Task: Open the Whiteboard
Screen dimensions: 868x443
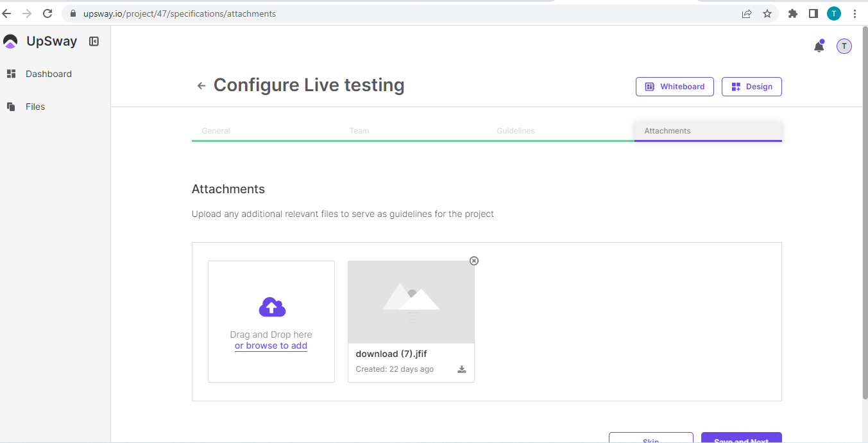Action: coord(674,87)
